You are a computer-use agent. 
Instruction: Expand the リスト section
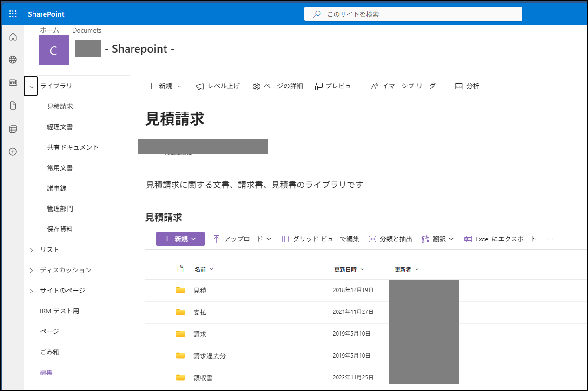tap(31, 249)
